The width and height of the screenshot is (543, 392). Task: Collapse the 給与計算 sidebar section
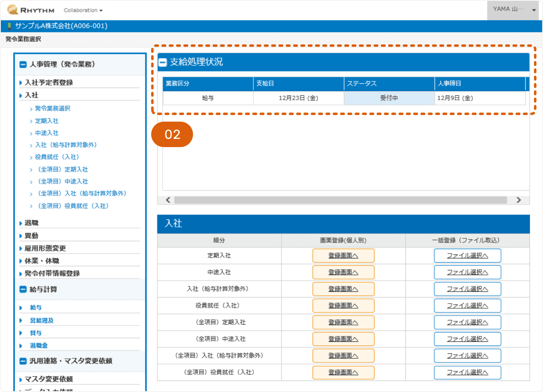click(x=23, y=289)
